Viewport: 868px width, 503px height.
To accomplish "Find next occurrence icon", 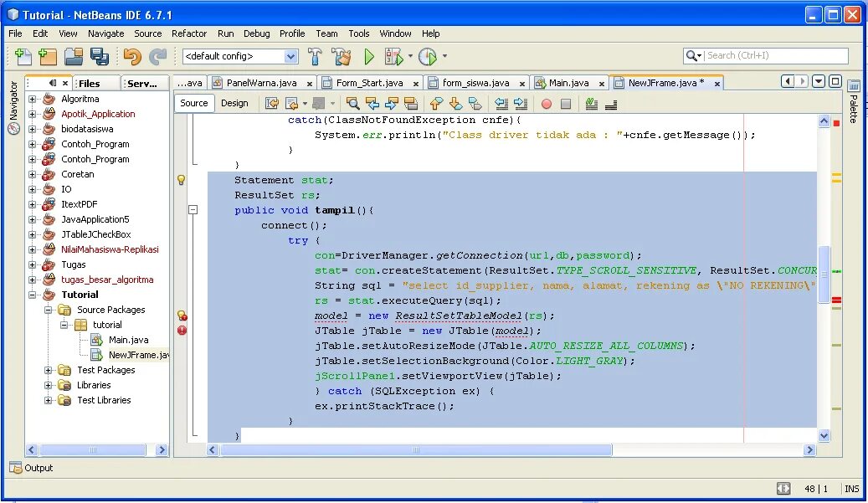I will click(x=392, y=104).
